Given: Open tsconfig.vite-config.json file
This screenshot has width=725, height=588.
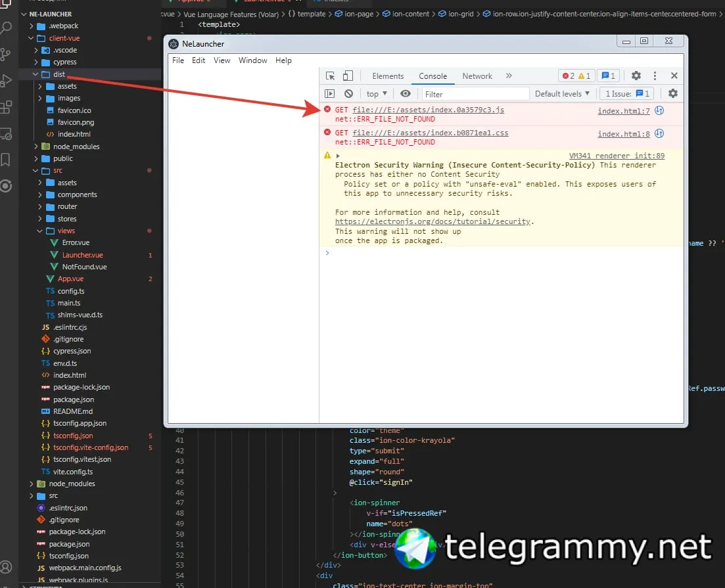Looking at the screenshot, I should (x=91, y=447).
